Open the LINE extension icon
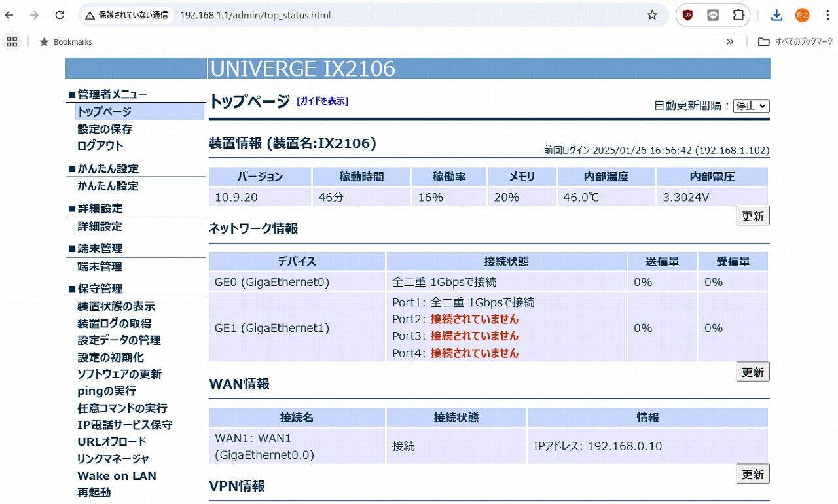 point(713,15)
